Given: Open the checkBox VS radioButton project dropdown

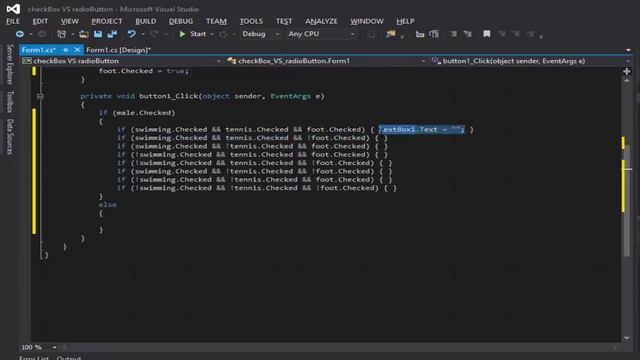Looking at the screenshot, I should (x=122, y=61).
